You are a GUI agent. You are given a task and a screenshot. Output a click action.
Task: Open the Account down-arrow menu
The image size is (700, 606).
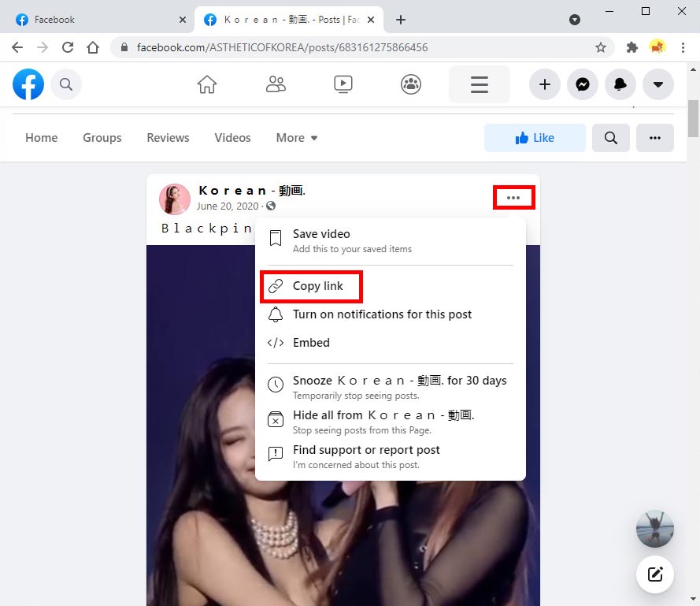coord(658,84)
